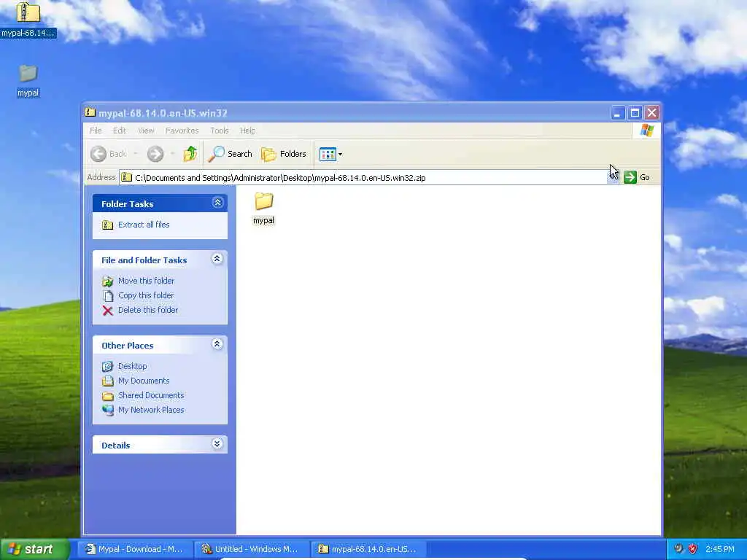Click the My Documents icon in sidebar
Screen dimensions: 747x560
[x=108, y=381]
